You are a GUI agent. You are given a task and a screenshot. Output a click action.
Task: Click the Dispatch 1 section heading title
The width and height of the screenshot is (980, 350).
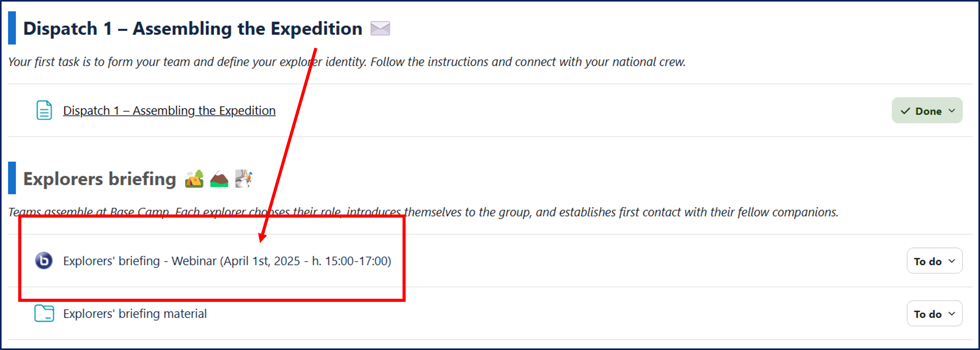[192, 29]
